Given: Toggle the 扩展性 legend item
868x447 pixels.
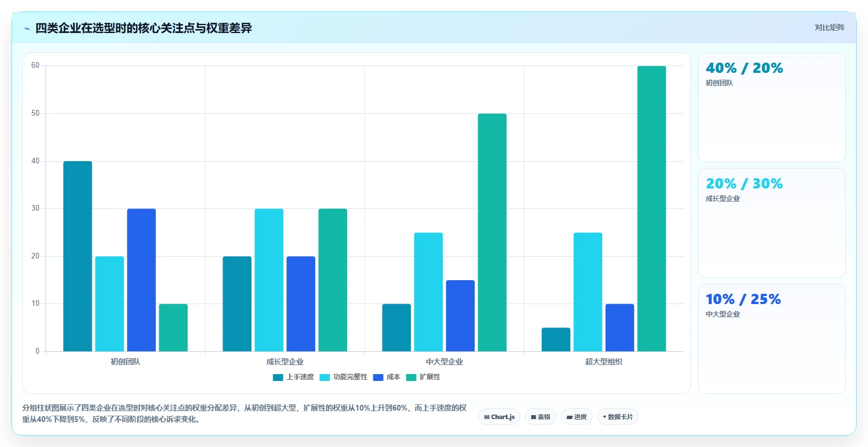Looking at the screenshot, I should click(x=423, y=377).
